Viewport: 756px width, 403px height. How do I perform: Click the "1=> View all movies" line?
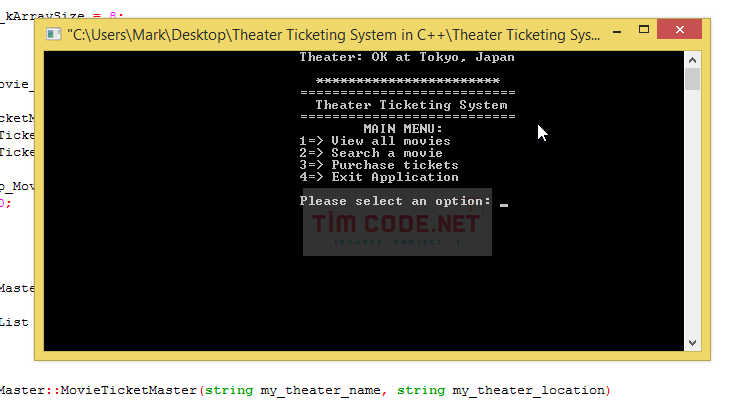tap(375, 141)
